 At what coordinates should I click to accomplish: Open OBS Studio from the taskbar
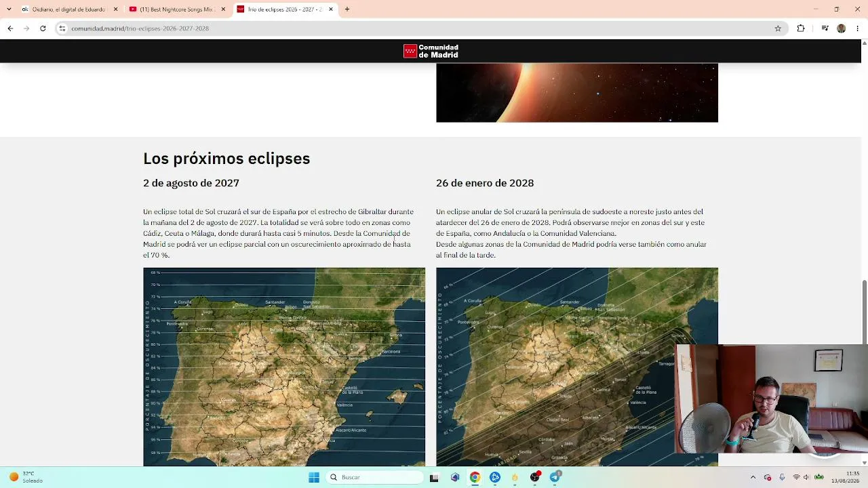[535, 477]
